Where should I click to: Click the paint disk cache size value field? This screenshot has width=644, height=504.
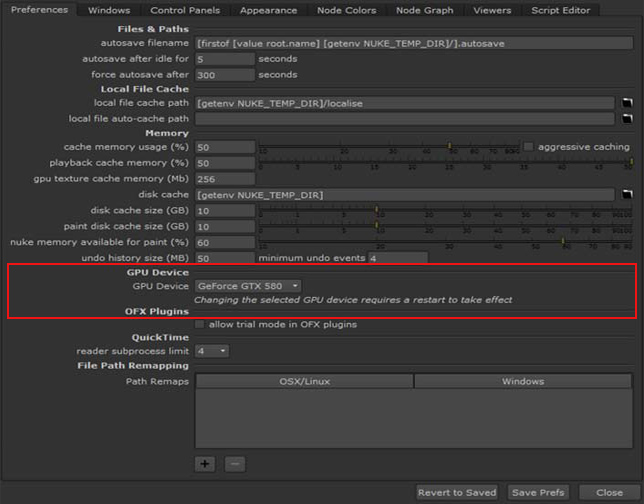coord(225,226)
